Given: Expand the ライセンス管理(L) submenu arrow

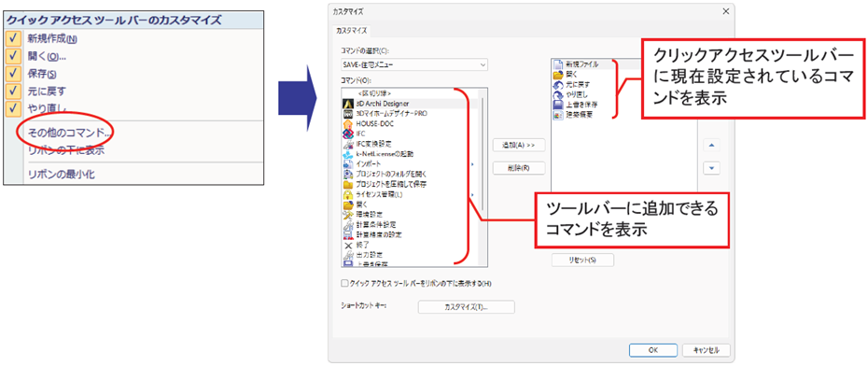Looking at the screenshot, I should pyautogui.click(x=472, y=194).
